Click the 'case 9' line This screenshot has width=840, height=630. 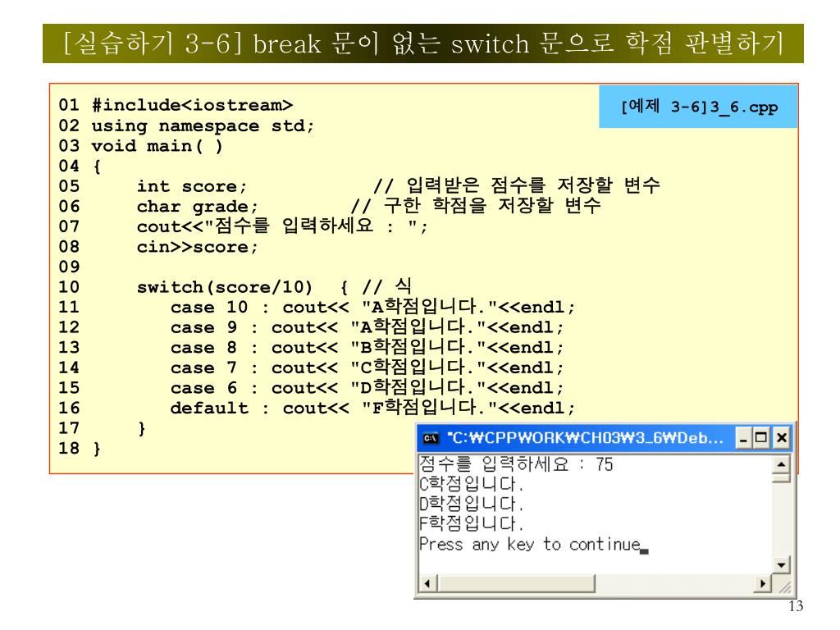coord(367,327)
